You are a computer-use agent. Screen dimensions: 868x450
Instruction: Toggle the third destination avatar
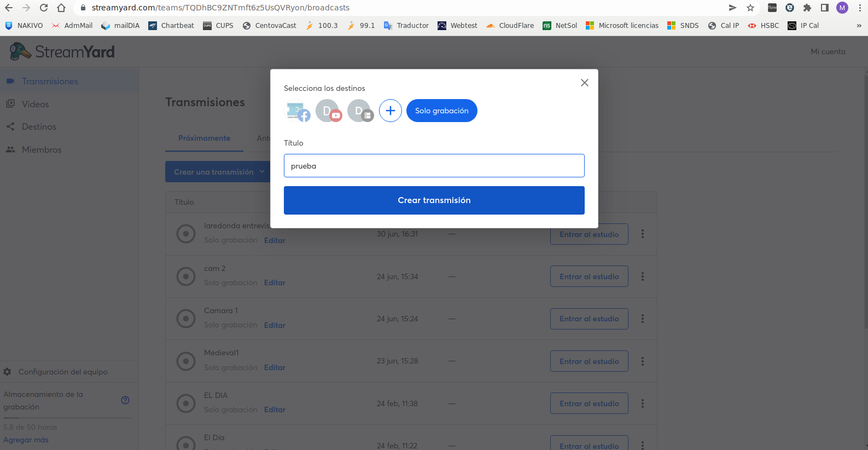[360, 111]
